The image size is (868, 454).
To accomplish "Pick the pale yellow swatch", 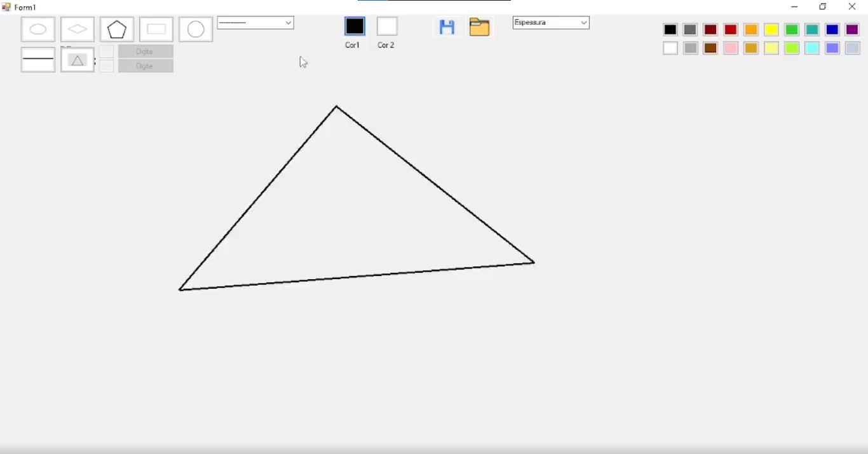I will tap(772, 48).
